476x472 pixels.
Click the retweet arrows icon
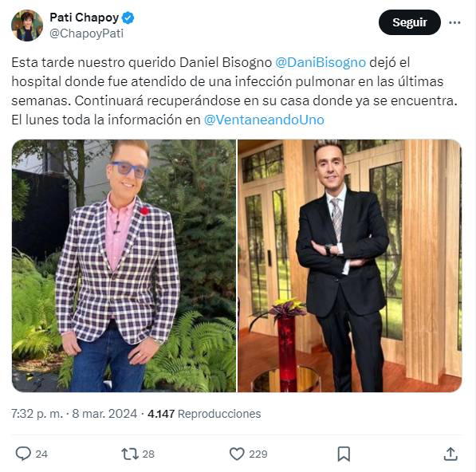(130, 454)
